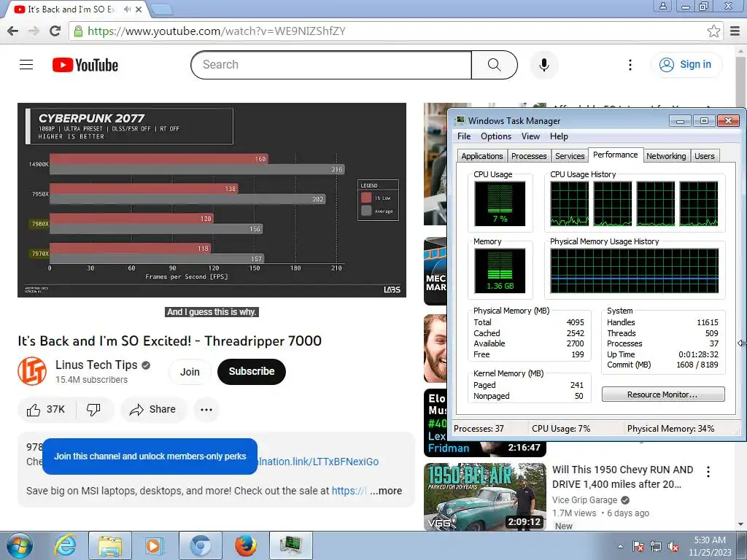Start voice search with the microphone icon

[543, 65]
